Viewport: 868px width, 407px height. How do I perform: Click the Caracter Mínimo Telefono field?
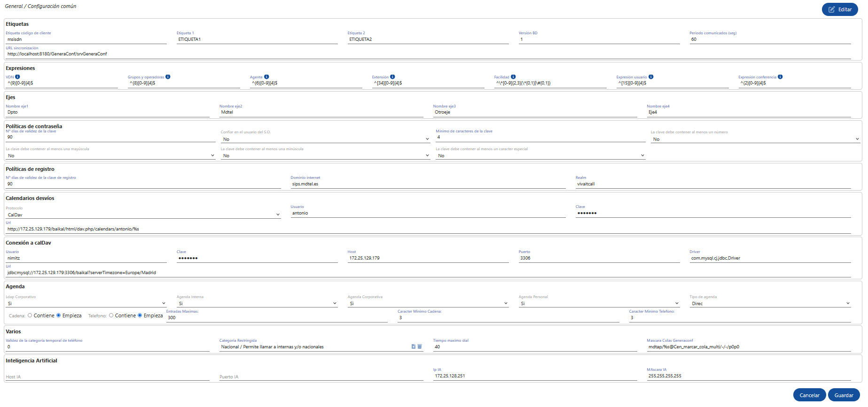pyautogui.click(x=740, y=318)
